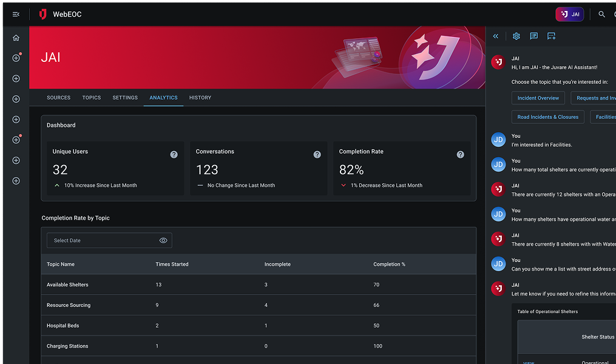
Task: Open chat settings gear icon
Action: (x=516, y=36)
